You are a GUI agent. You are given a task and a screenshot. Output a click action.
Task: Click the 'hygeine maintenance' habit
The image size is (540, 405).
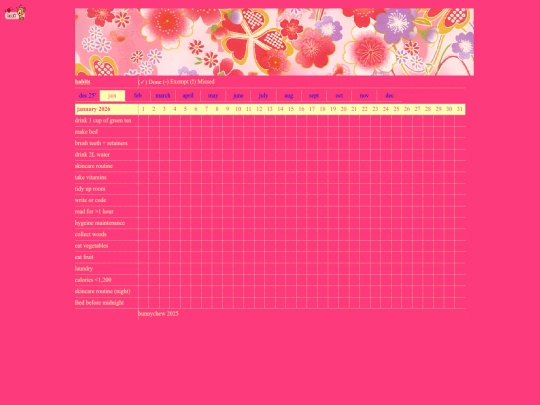click(x=100, y=223)
